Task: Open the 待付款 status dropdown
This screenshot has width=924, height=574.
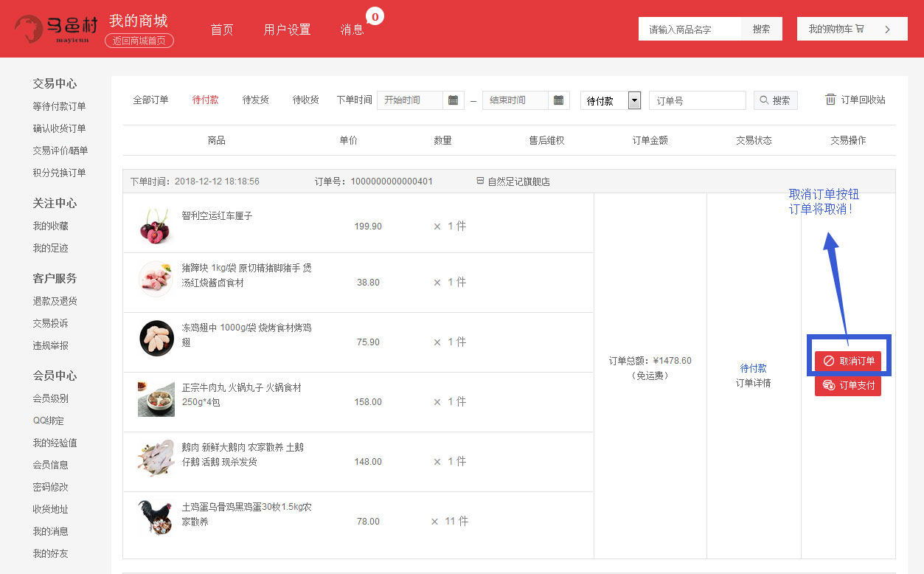Action: (611, 100)
